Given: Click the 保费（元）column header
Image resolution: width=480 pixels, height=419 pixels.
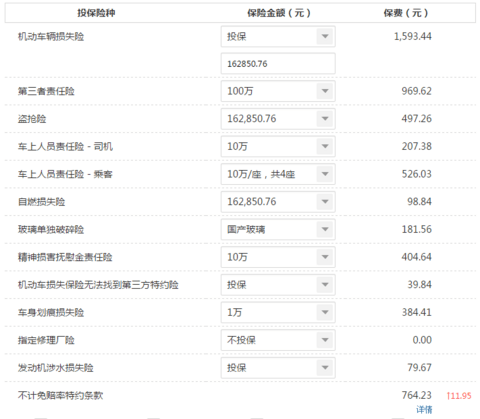Looking at the screenshot, I should (x=406, y=13).
